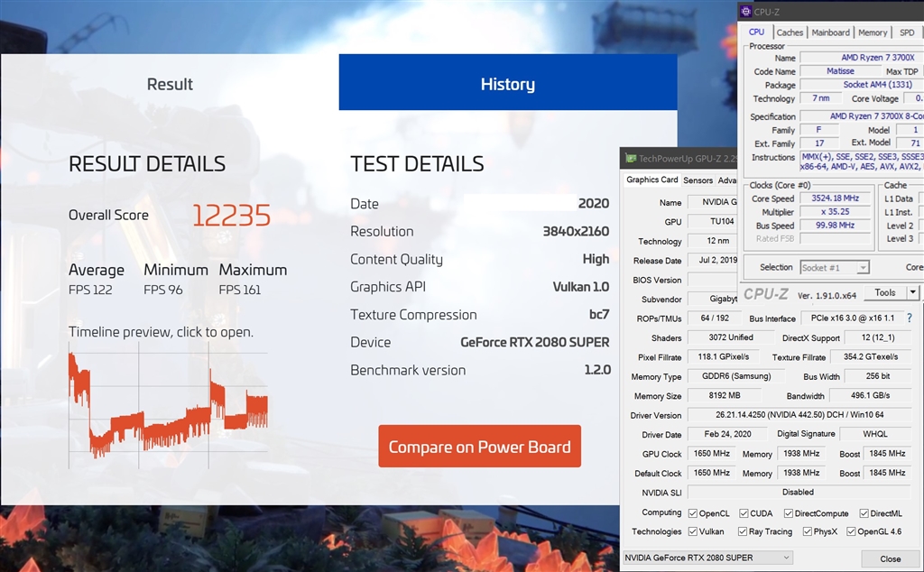Select Graphics Card tab in GPU-Z
The width and height of the screenshot is (924, 572).
pos(651,180)
